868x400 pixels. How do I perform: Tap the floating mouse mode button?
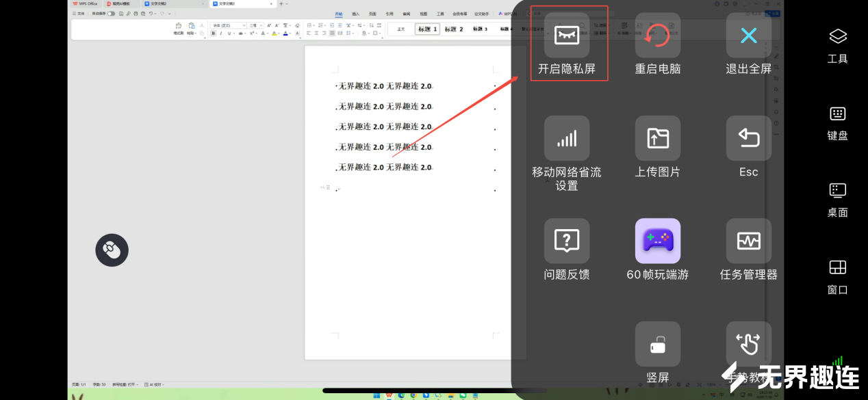coord(112,250)
